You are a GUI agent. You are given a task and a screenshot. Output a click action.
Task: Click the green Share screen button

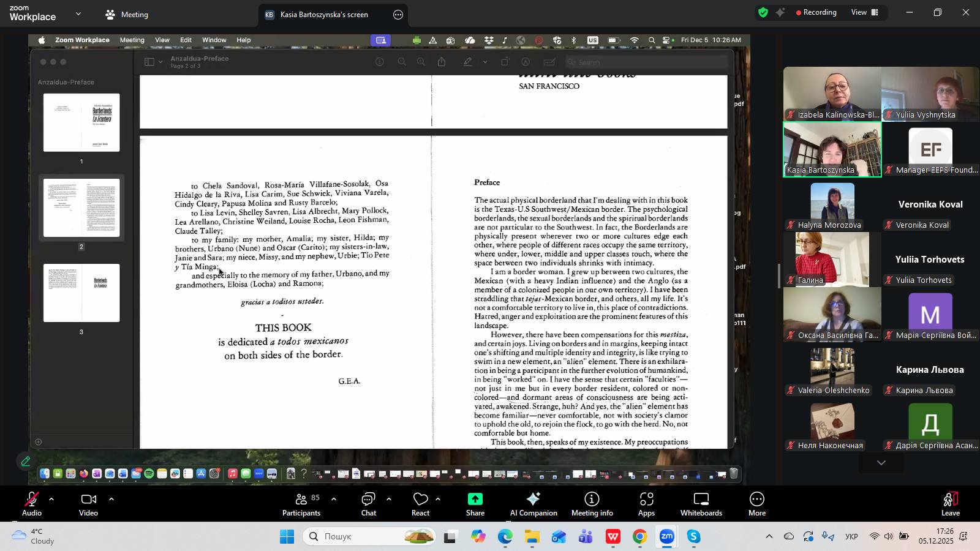click(x=475, y=504)
